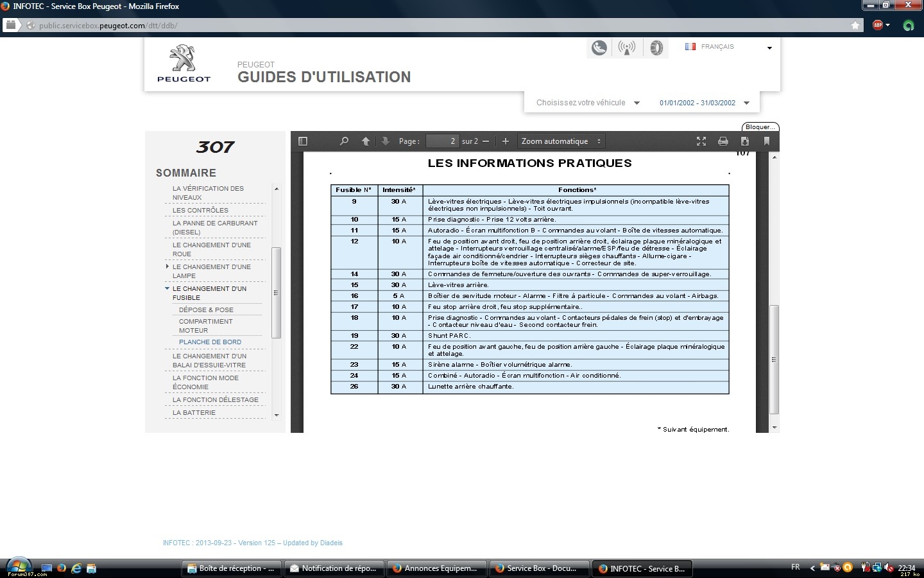Click the PDF page number field
The image size is (924, 578).
click(x=442, y=141)
